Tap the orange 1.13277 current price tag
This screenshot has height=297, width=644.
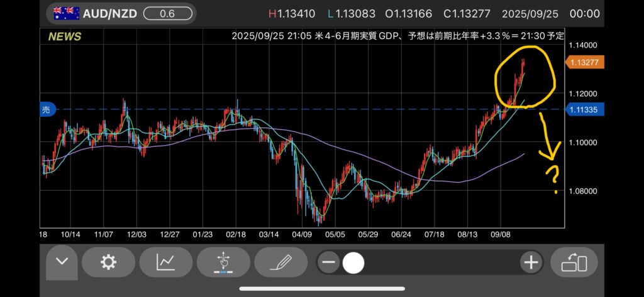click(584, 62)
